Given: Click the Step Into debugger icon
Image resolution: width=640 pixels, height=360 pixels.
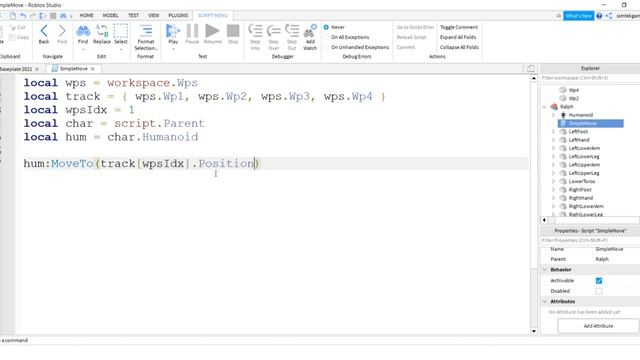Looking at the screenshot, I should (256, 31).
